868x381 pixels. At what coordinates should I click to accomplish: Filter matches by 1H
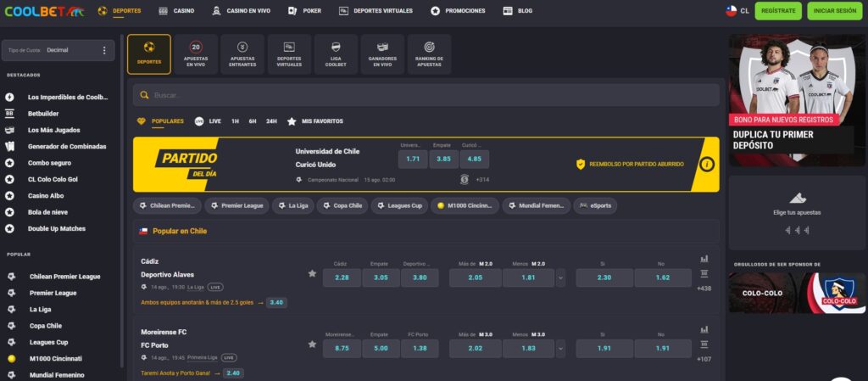(236, 121)
